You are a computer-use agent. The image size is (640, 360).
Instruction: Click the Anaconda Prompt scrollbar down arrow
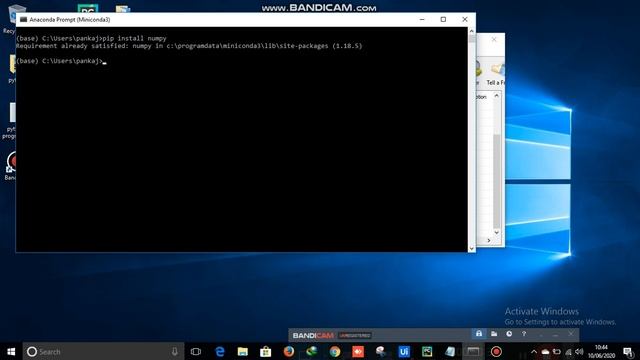tap(471, 248)
